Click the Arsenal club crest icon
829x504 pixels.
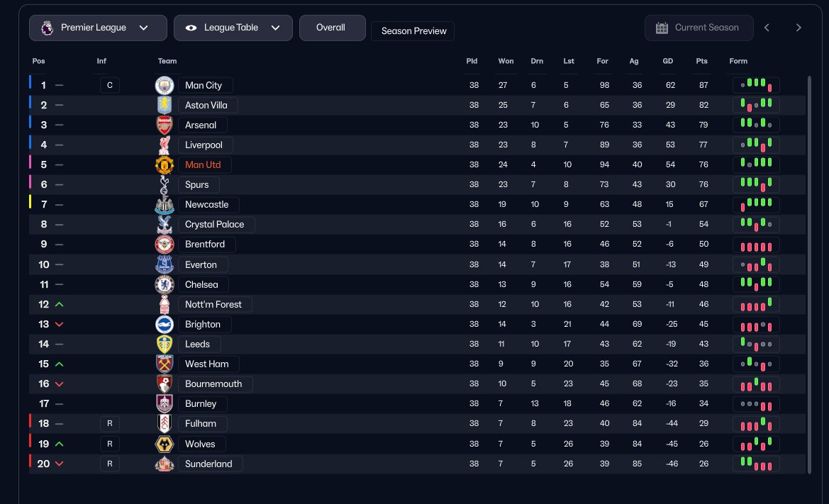point(165,125)
